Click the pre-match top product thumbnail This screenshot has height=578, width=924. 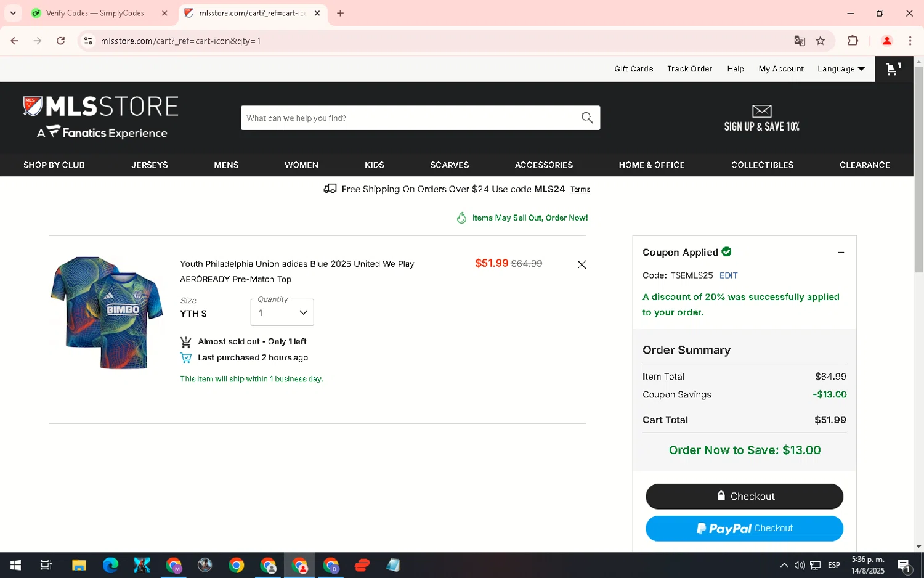click(107, 312)
